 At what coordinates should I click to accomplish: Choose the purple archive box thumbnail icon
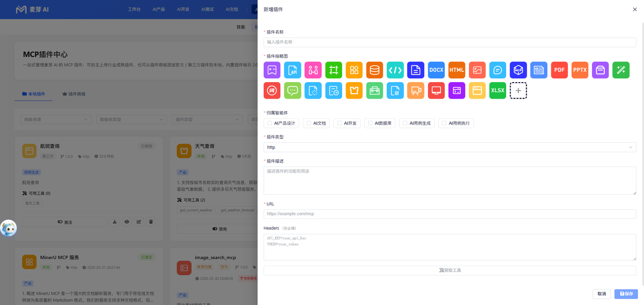click(x=600, y=70)
